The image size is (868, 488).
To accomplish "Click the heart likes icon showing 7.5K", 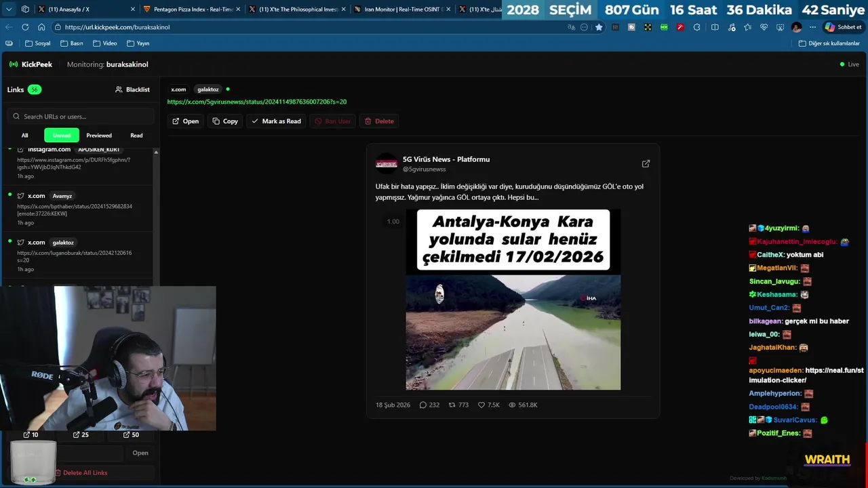I will pyautogui.click(x=481, y=405).
